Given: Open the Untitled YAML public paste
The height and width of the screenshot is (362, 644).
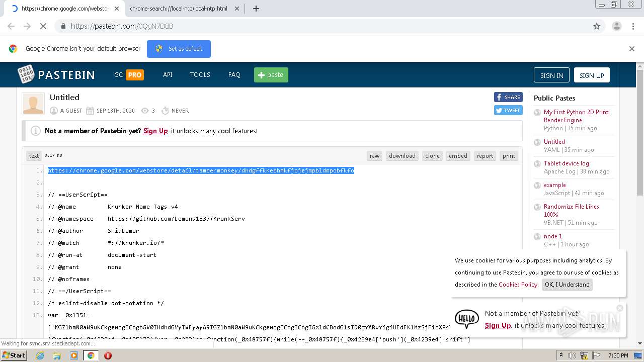Looking at the screenshot, I should click(x=554, y=142).
